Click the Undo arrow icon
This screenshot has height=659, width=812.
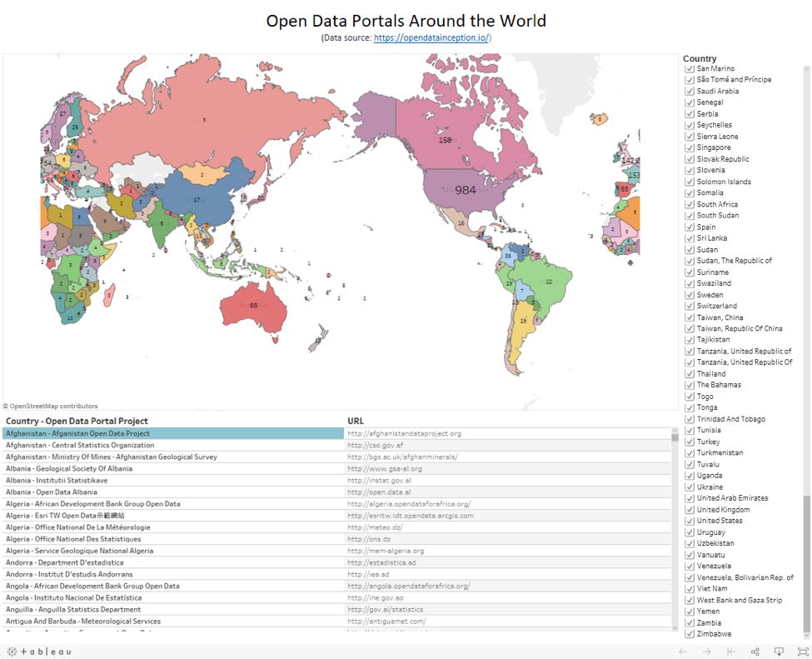coord(682,652)
